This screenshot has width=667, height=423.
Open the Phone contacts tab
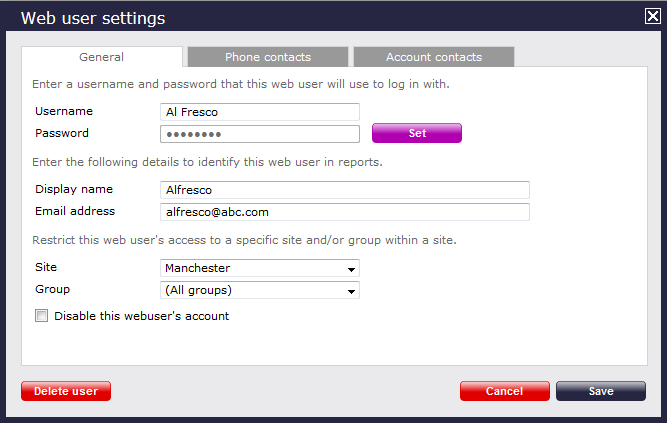click(267, 57)
